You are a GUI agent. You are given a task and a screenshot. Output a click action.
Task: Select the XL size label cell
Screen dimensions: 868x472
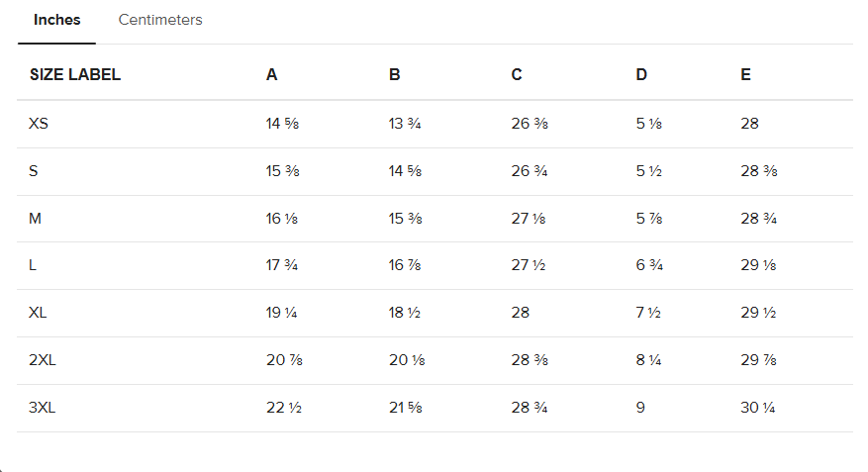38,313
